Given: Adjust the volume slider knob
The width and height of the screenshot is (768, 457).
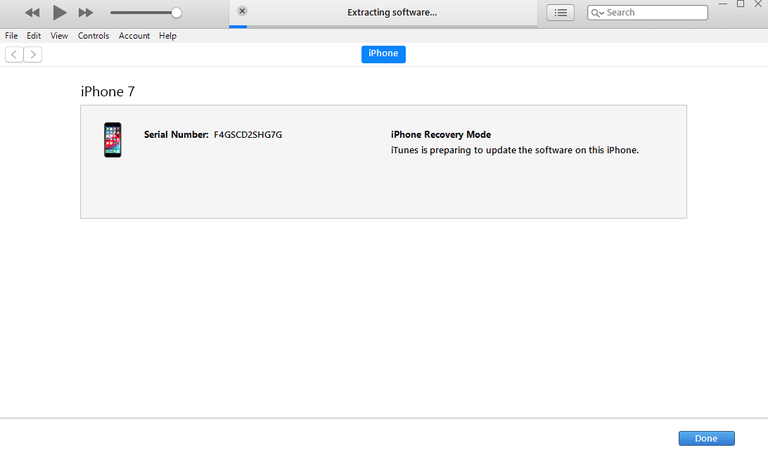Looking at the screenshot, I should tap(176, 13).
